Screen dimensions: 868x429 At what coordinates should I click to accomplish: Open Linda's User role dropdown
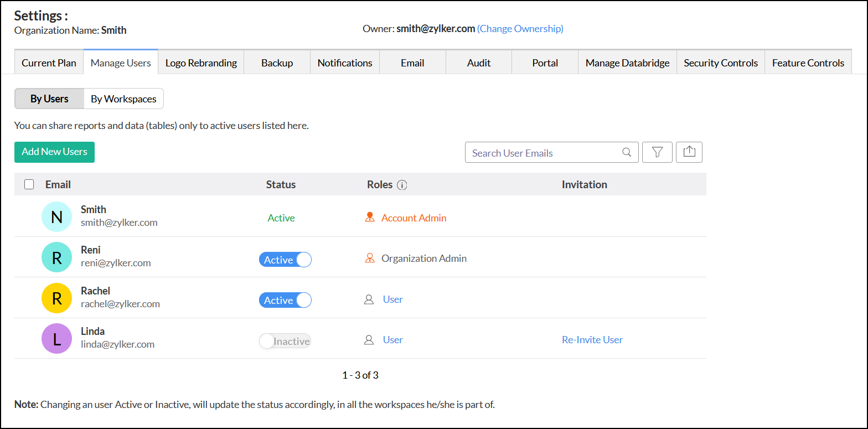(x=392, y=340)
